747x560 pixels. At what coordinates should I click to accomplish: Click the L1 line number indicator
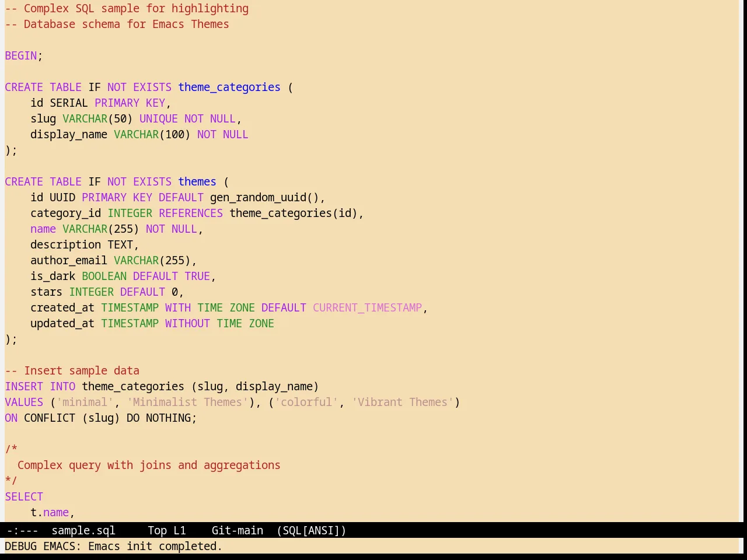point(180,530)
